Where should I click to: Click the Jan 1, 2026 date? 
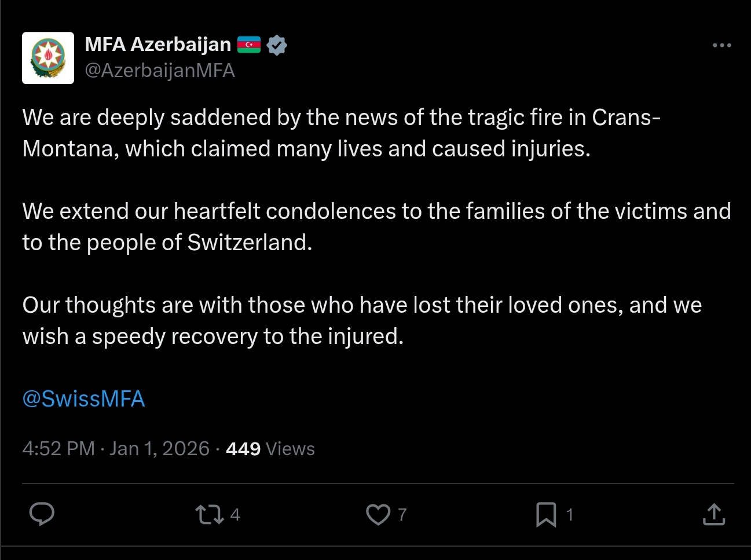(159, 449)
